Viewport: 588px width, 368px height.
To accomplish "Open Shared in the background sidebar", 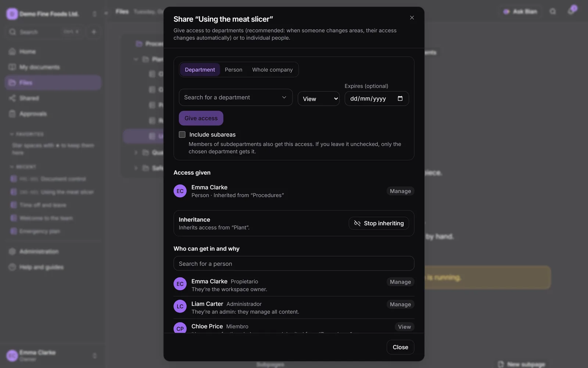I will pos(53,98).
